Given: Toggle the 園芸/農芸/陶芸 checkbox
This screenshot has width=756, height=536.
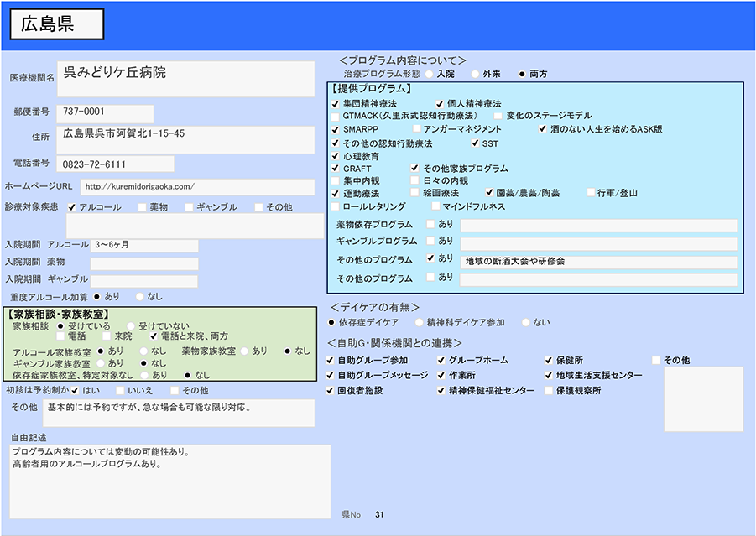Looking at the screenshot, I should 490,193.
